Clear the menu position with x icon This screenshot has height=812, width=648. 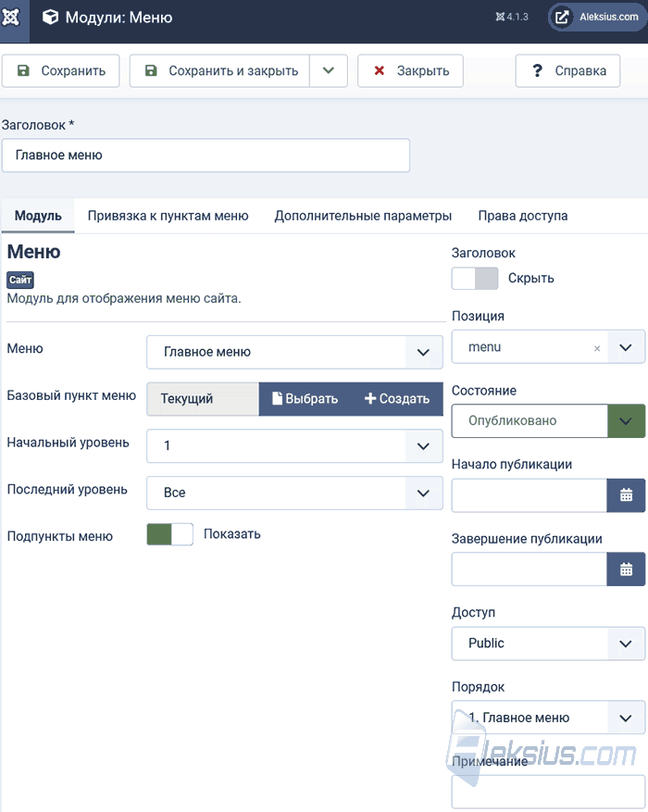597,348
